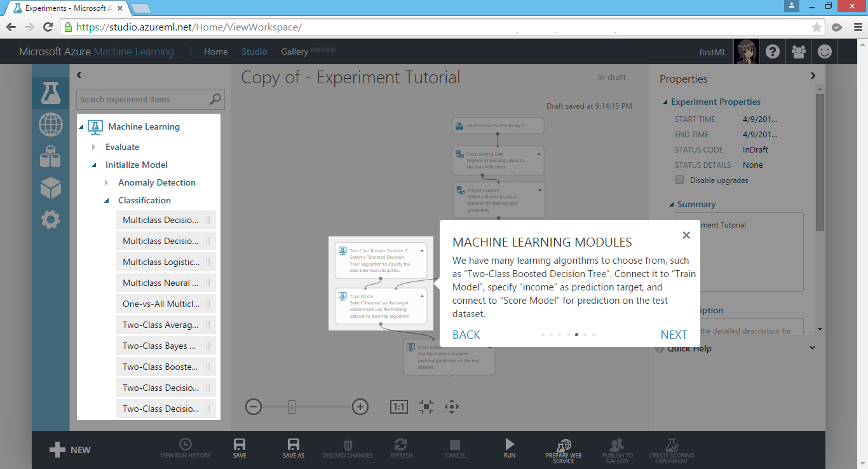The height and width of the screenshot is (469, 868).
Task: Click the Save button
Action: coord(240,448)
